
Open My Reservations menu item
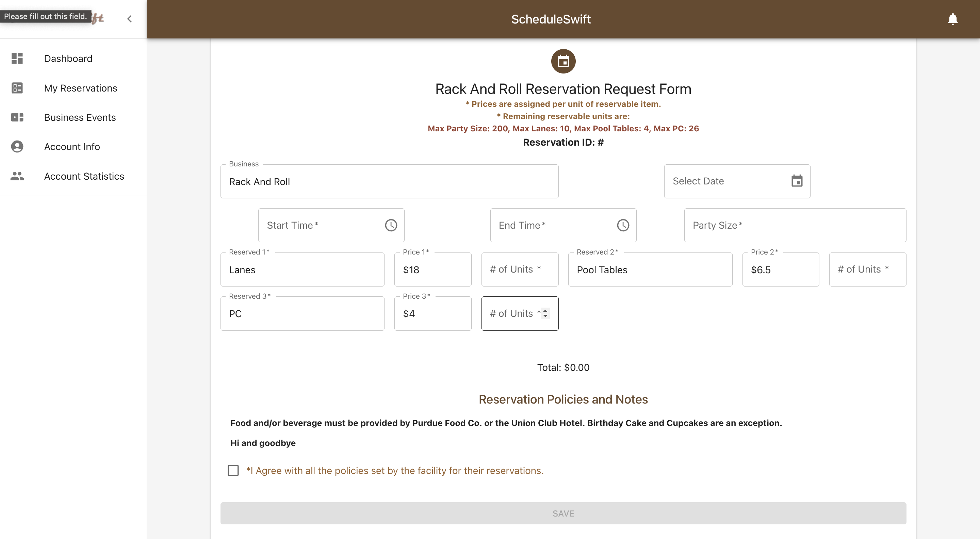coord(81,88)
